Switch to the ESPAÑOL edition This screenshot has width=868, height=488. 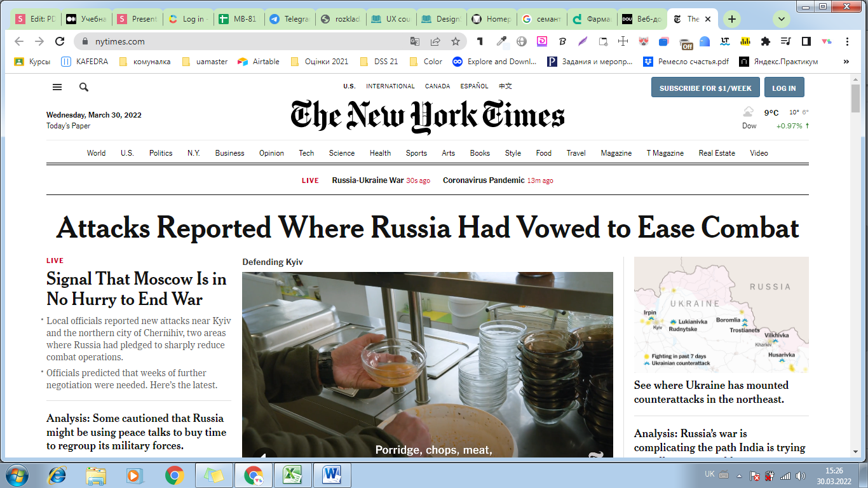click(475, 86)
